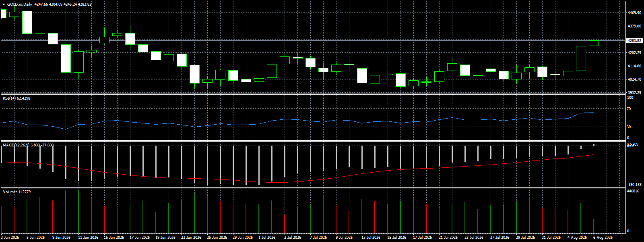The height and width of the screenshot is (242, 644).
Task: Click the Volumes 142779 indicator label
Action: click(x=17, y=192)
